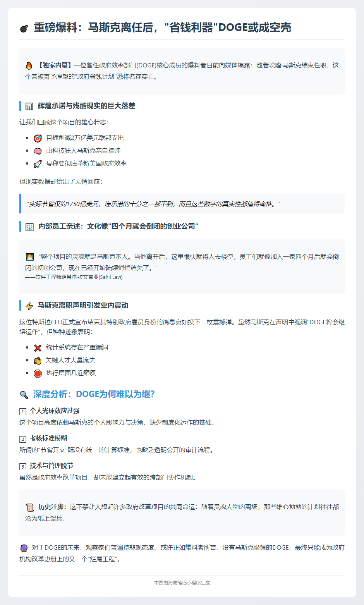Click the main headline 重磅爆料 title
This screenshot has height=605, width=364.
(x=162, y=27)
